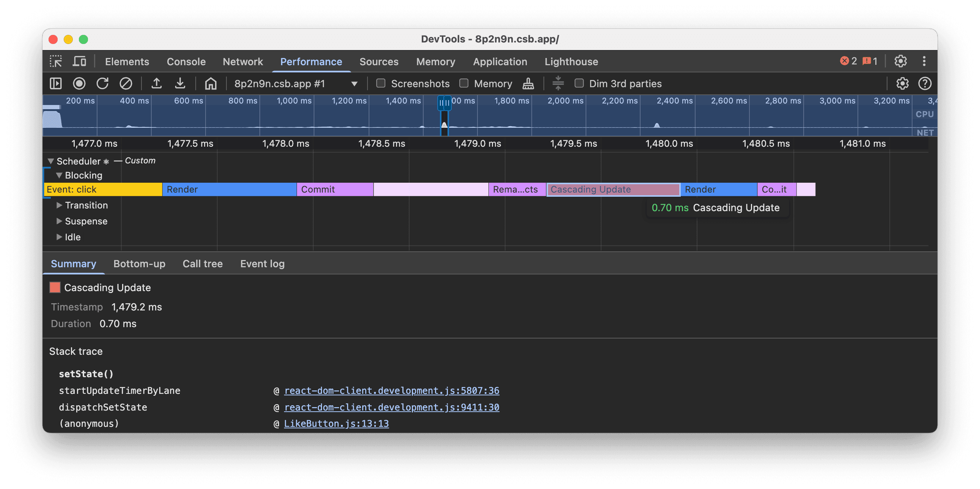Open the Lighthouse tab
Viewport: 980px width, 489px height.
571,62
